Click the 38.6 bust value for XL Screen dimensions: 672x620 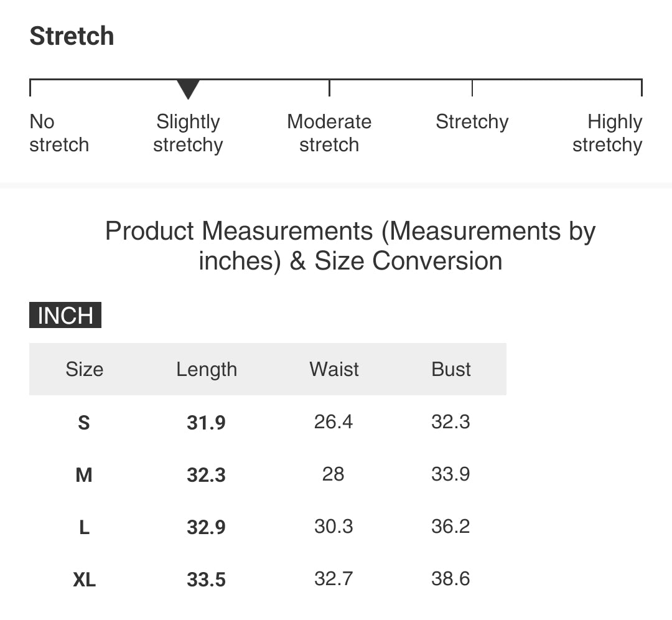click(450, 579)
